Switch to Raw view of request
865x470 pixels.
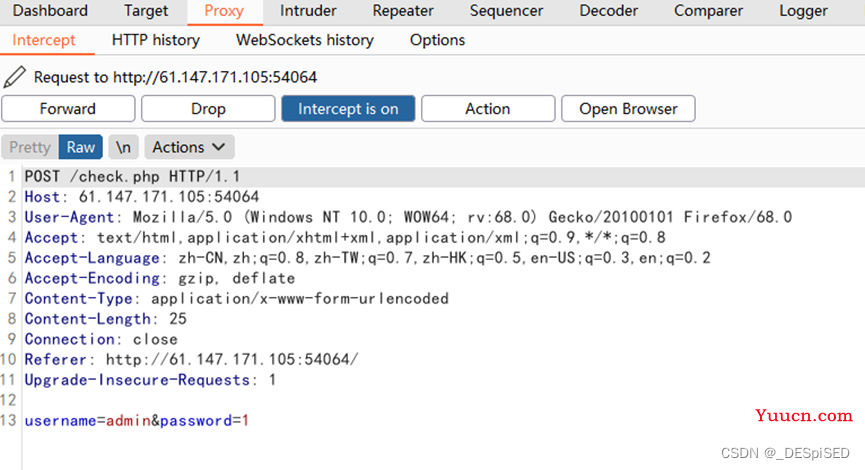pyautogui.click(x=81, y=147)
